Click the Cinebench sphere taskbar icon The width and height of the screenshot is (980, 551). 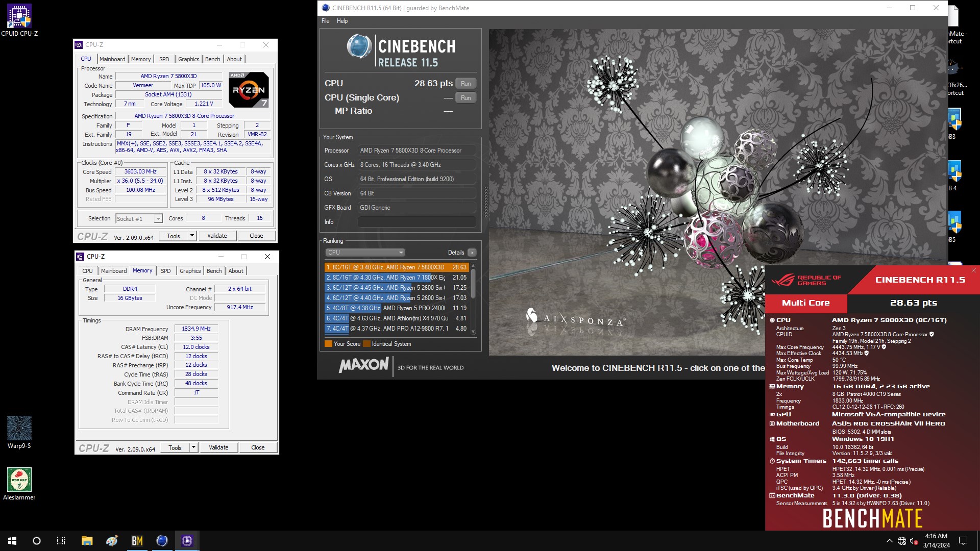pyautogui.click(x=162, y=541)
